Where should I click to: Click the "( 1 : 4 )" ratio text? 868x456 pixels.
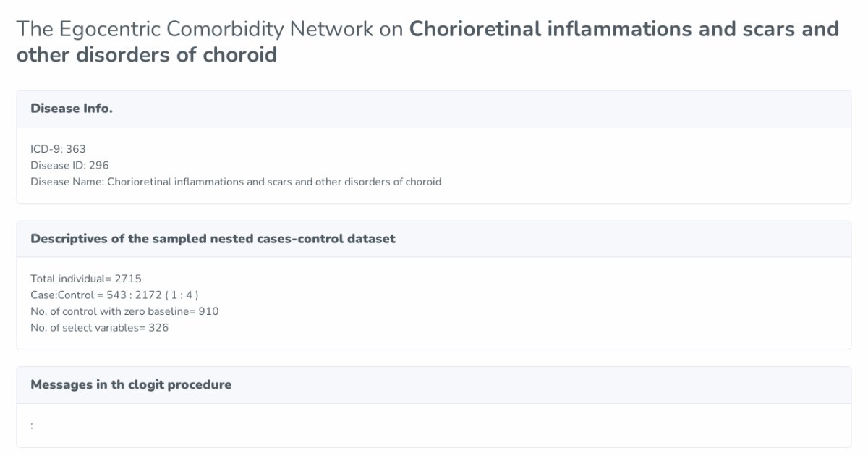[x=182, y=295]
